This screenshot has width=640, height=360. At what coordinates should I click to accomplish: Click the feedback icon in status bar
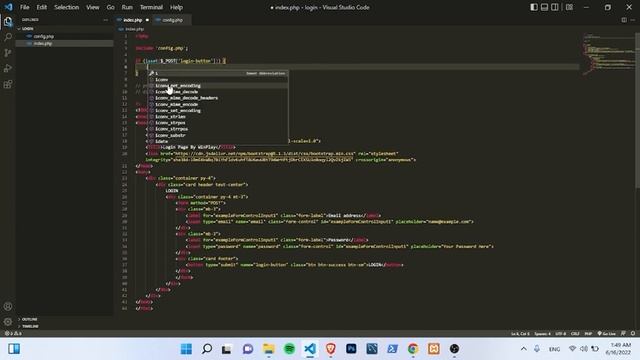coord(623,333)
